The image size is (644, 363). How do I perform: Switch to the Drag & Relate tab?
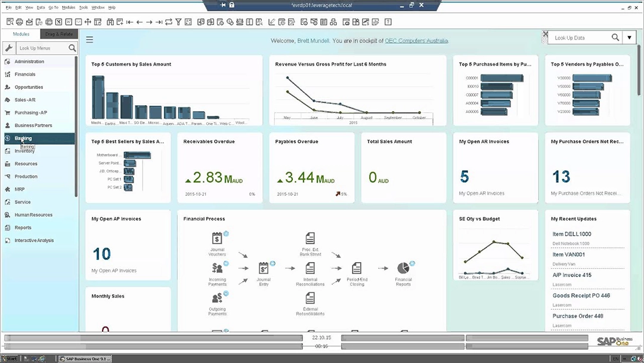point(58,34)
